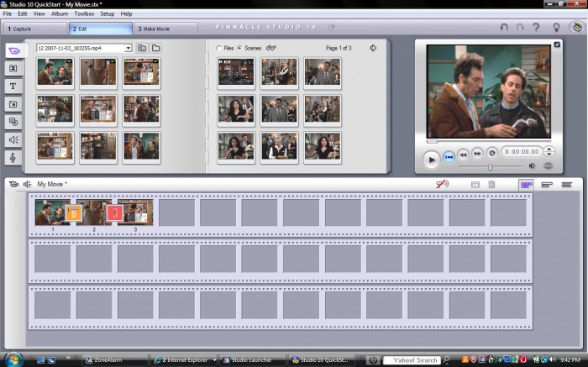Image resolution: width=588 pixels, height=367 pixels.
Task: Go to next album page arrow
Action: [373, 48]
